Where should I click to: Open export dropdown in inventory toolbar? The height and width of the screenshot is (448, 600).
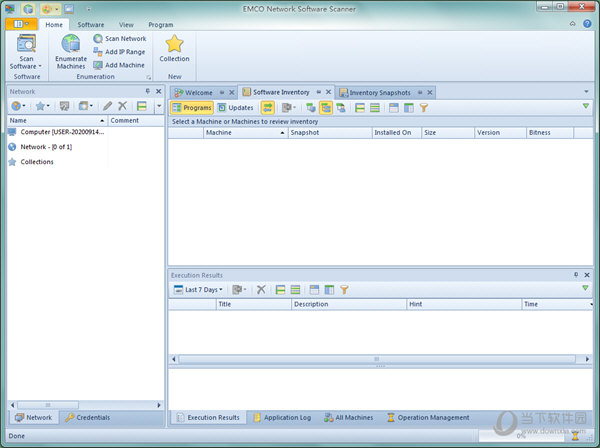pyautogui.click(x=289, y=108)
